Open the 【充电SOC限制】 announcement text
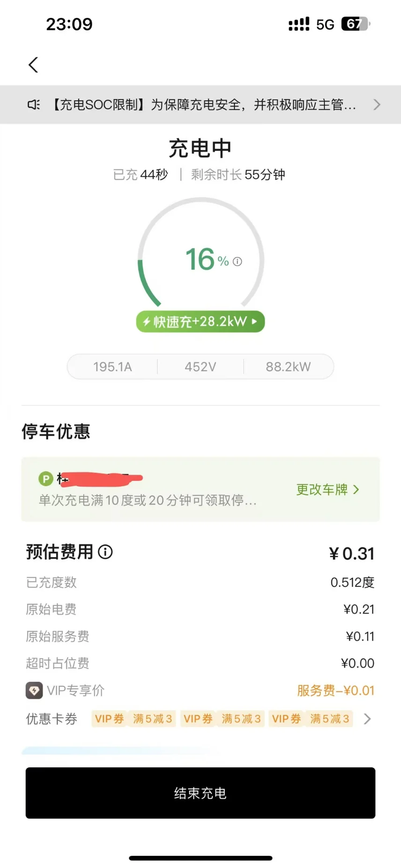 204,105
